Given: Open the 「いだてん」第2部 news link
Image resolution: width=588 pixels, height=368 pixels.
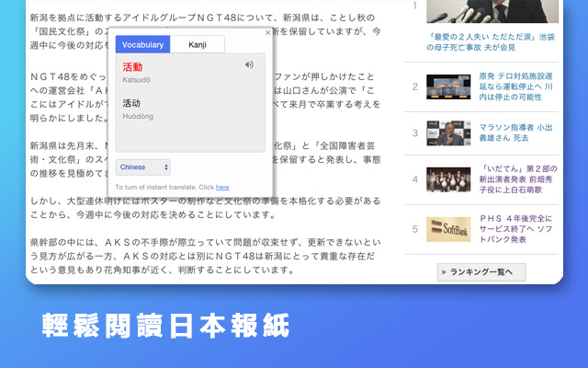Looking at the screenshot, I should pos(518,179).
